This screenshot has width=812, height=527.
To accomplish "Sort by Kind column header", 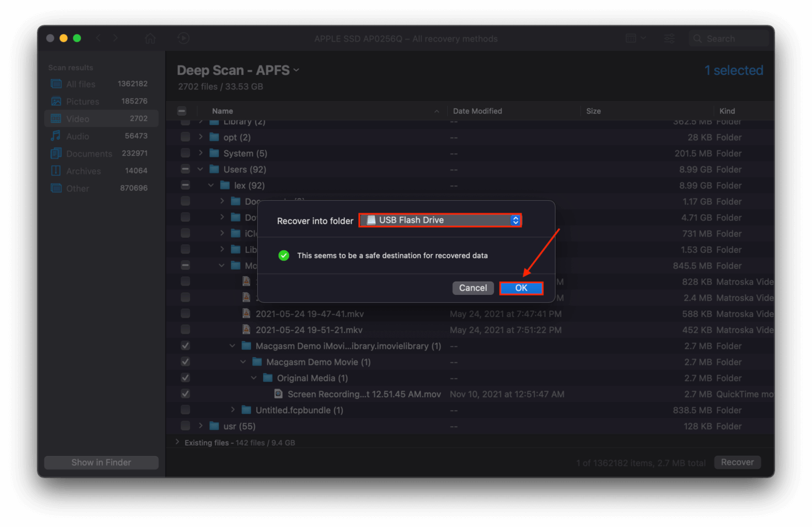I will (x=727, y=111).
